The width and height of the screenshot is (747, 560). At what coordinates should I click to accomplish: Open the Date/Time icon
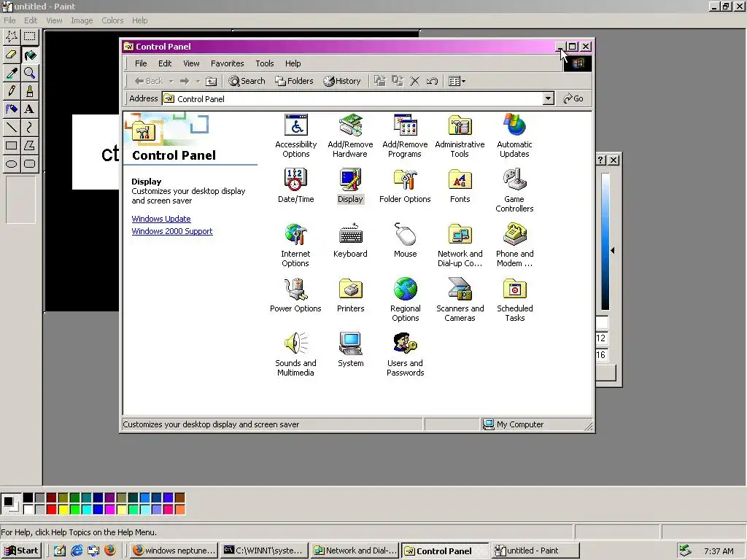[x=296, y=186]
